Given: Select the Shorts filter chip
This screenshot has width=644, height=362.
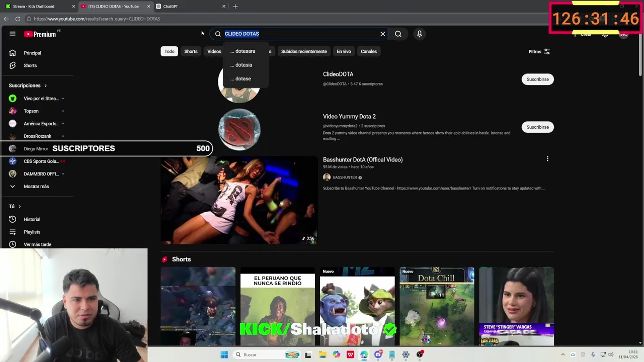Looking at the screenshot, I should (x=191, y=51).
